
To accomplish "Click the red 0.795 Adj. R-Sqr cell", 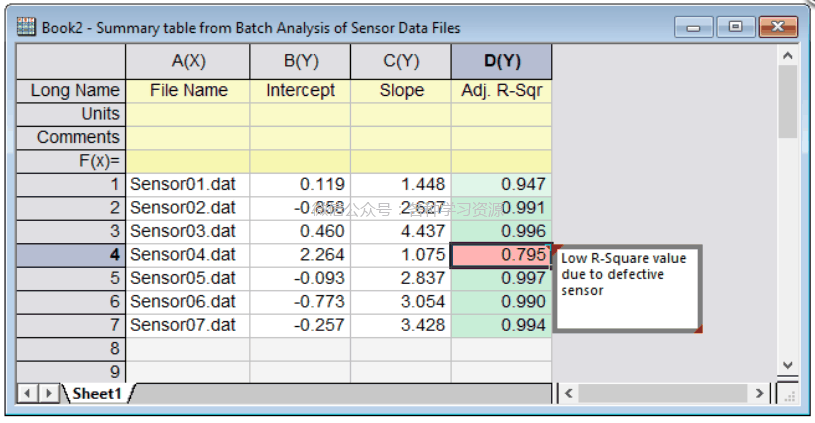I will point(502,255).
